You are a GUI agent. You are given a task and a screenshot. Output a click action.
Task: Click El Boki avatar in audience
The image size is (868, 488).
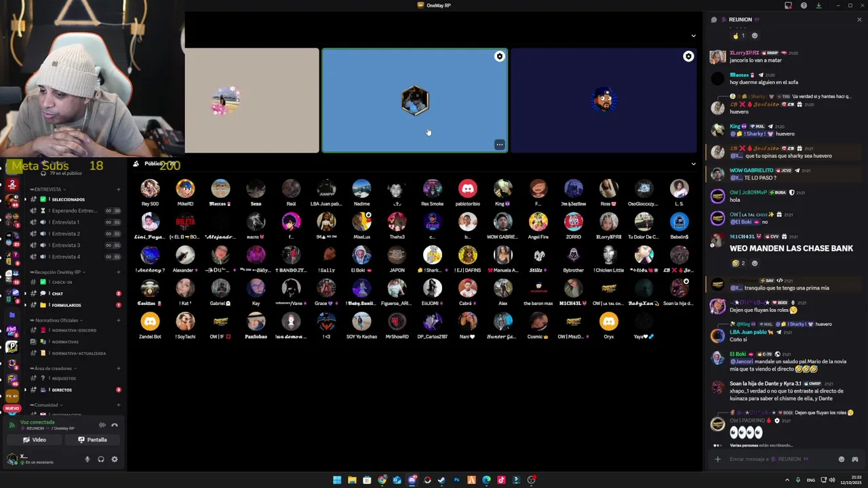pos(361,255)
